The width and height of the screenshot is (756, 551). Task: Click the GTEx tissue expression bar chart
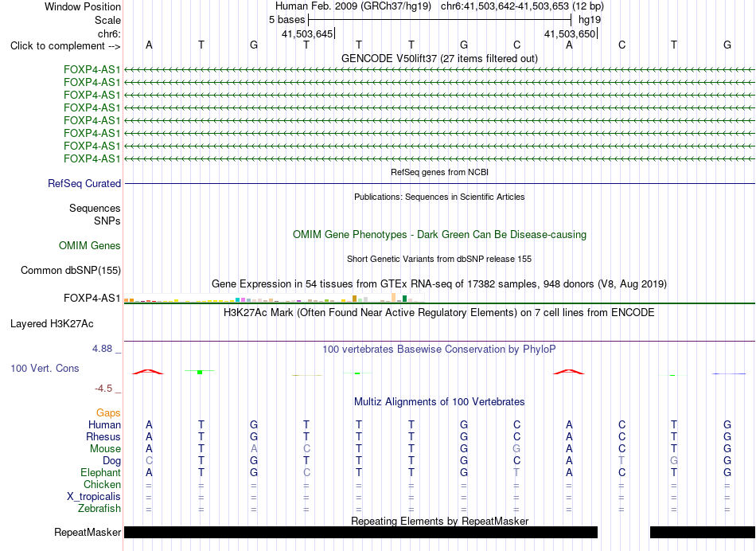(x=274, y=298)
